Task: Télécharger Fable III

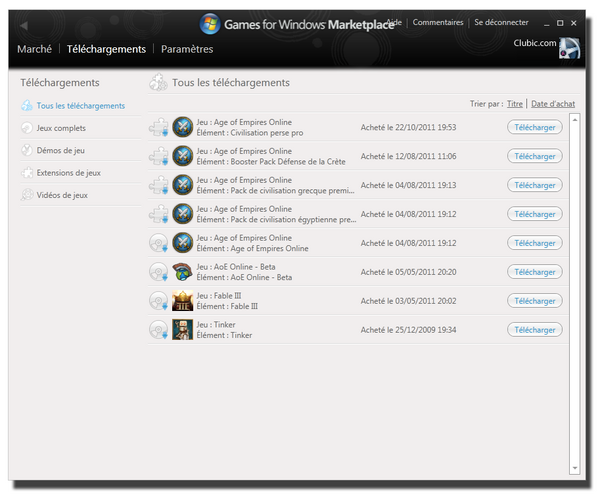Action: 535,301
